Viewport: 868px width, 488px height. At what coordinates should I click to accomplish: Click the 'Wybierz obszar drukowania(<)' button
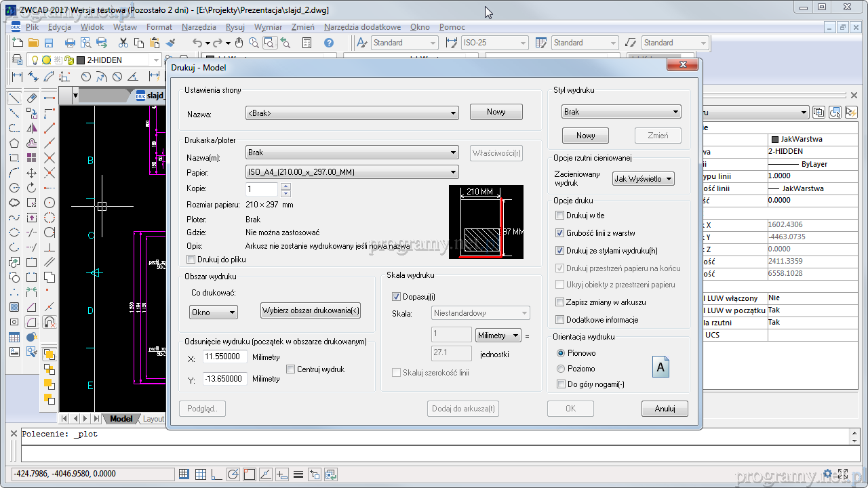coord(311,310)
